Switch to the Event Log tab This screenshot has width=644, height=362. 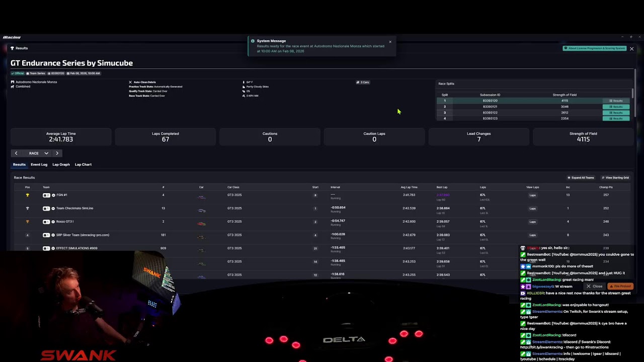click(x=39, y=164)
